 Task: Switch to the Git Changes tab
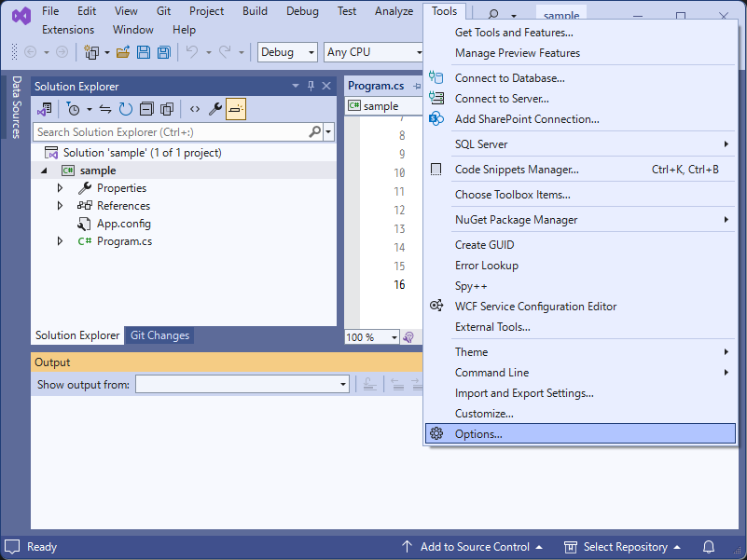pos(159,335)
